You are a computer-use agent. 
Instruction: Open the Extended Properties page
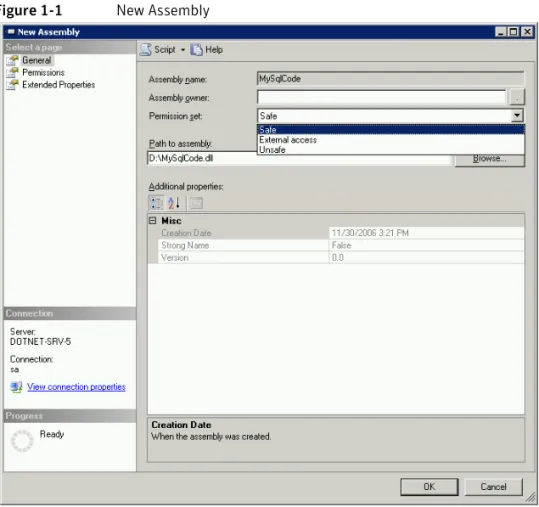coord(58,85)
